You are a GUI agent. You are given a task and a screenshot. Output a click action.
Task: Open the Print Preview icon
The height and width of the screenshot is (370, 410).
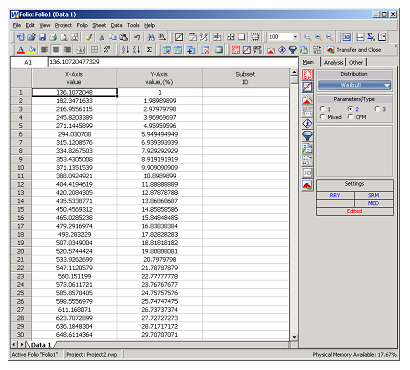[x=64, y=37]
